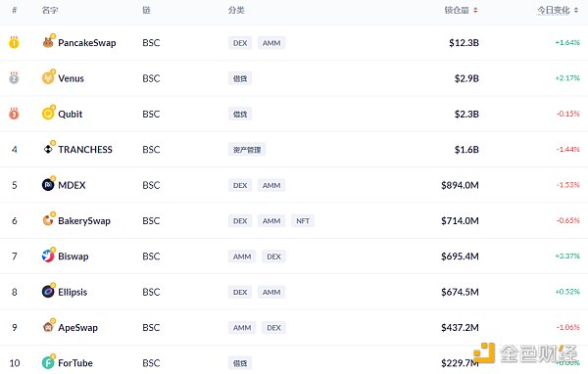The width and height of the screenshot is (588, 374).
Task: Select the Biswap bird logo icon
Action: click(48, 256)
